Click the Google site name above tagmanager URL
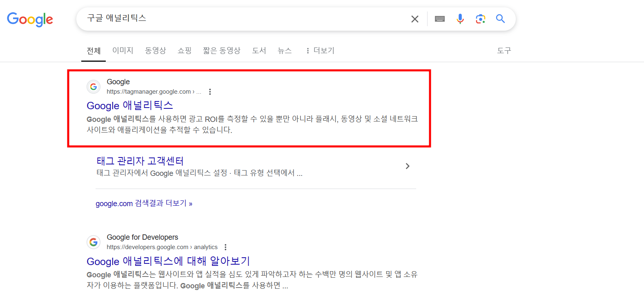Screen dimensions: 644x308 tap(118, 82)
